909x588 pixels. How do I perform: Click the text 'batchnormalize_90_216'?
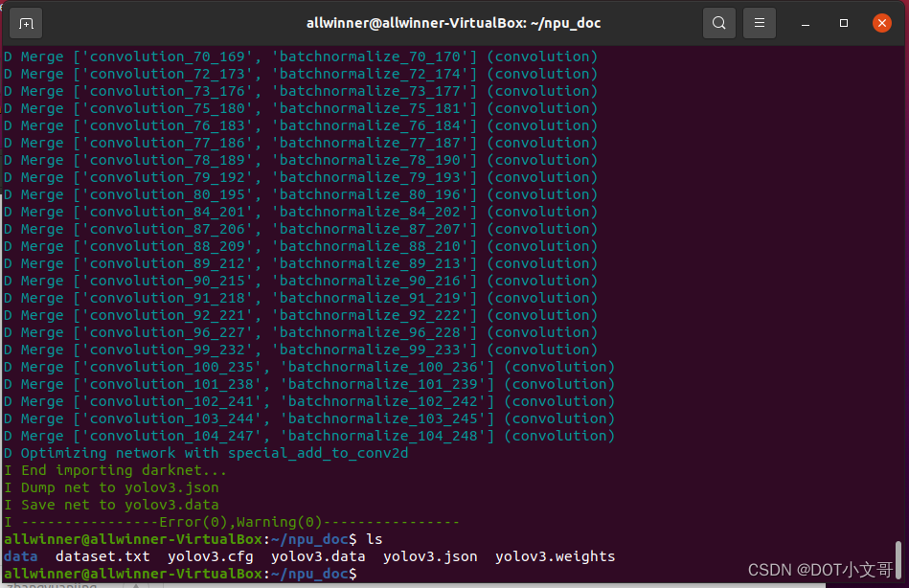[370, 282]
